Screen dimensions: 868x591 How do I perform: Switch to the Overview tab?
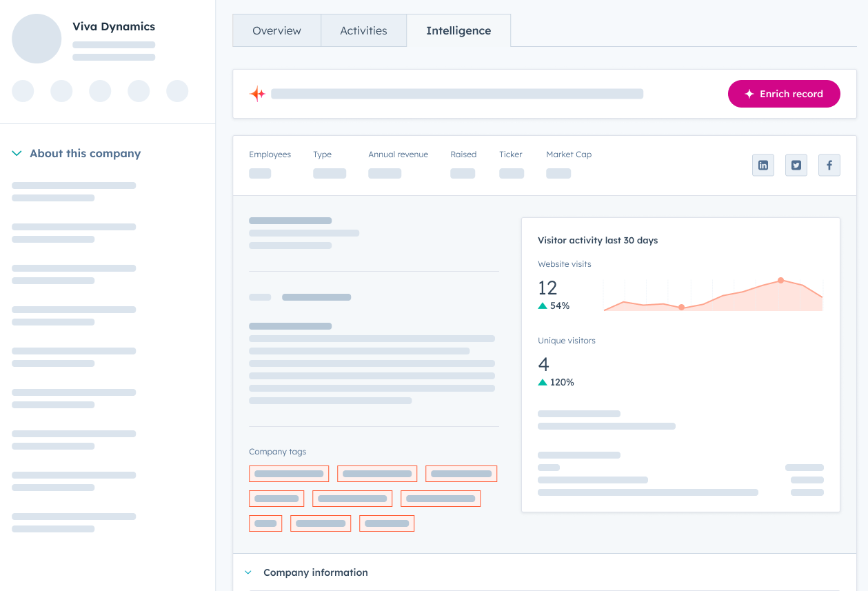pos(276,31)
